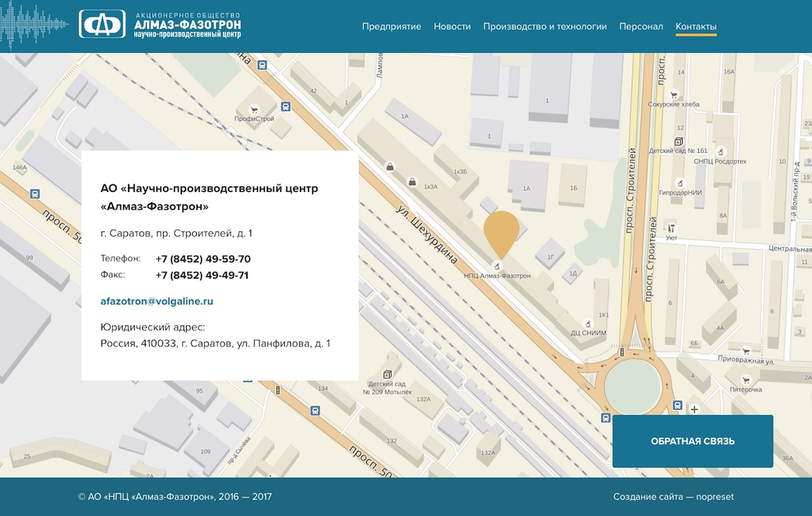Click СНПЦ Росдортех marker icon
812x516 pixels.
tap(721, 151)
